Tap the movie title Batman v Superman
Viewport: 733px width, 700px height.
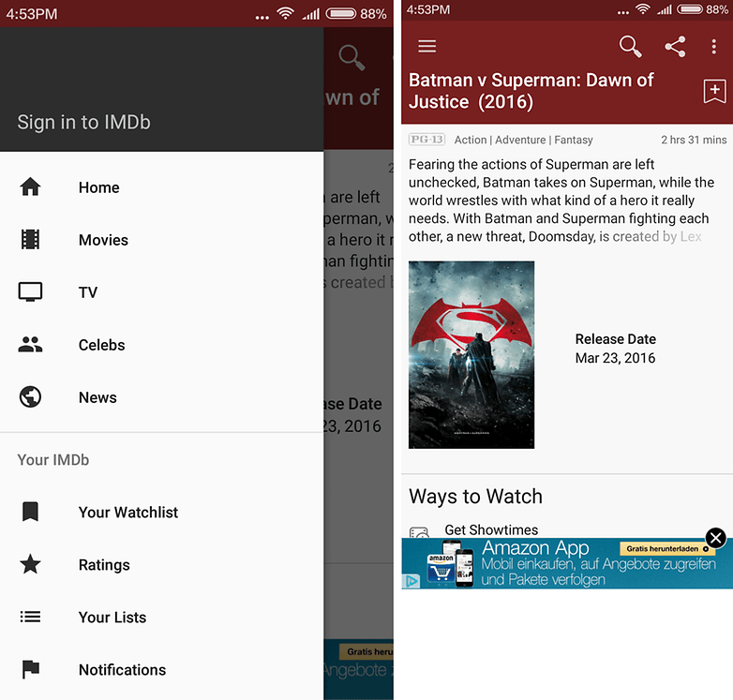click(531, 91)
